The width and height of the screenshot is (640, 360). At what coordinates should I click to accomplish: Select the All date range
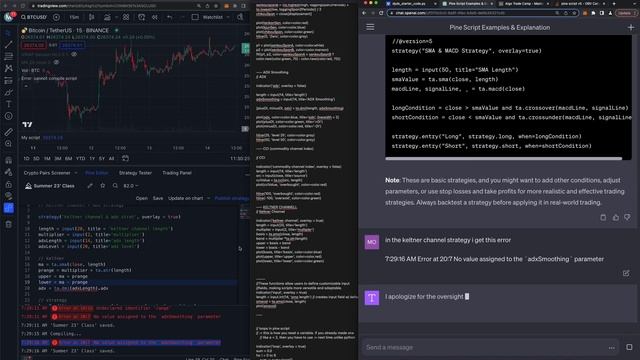[111, 158]
